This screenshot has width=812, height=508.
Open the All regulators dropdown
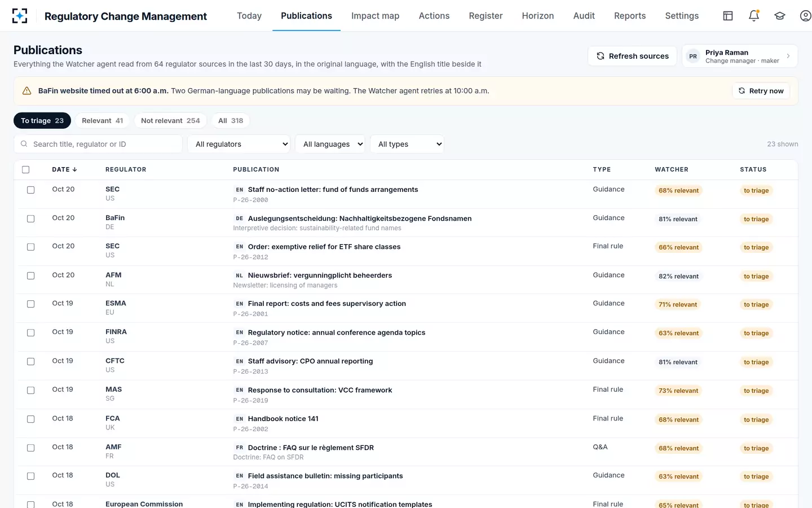coord(239,144)
